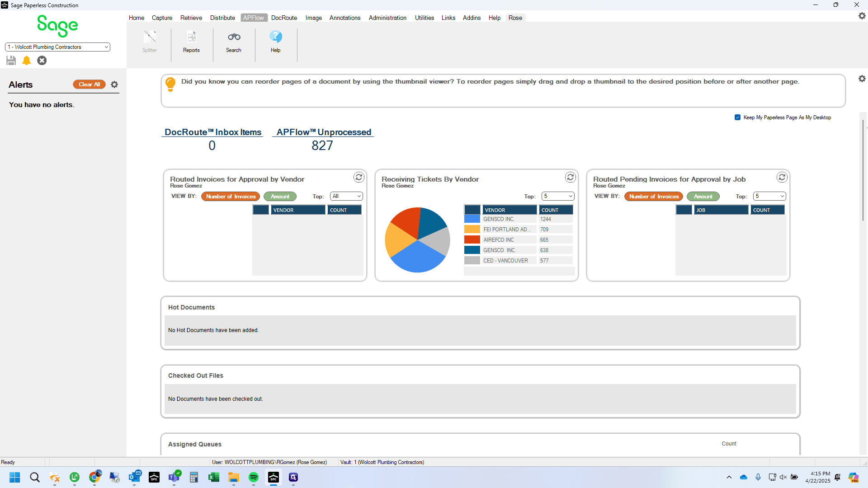View vendor invoices by Amount
Viewport: 868px width, 488px height.
pyautogui.click(x=280, y=197)
